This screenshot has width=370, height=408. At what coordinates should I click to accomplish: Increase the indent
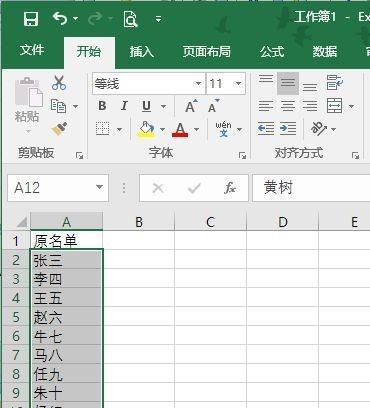(x=288, y=129)
